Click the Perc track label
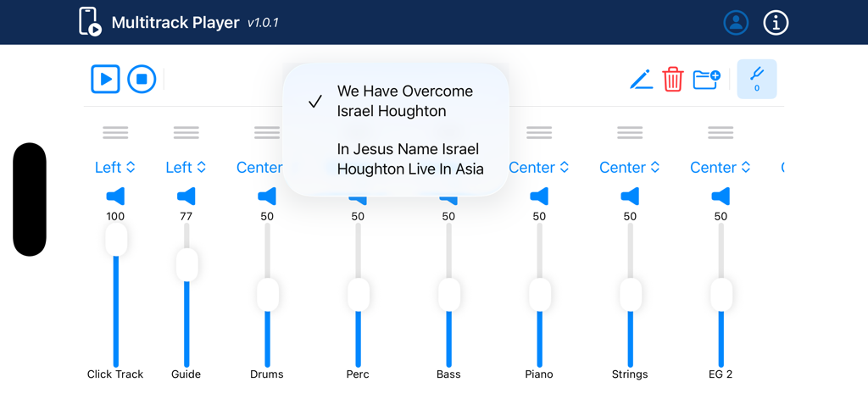The image size is (868, 399). click(x=358, y=374)
